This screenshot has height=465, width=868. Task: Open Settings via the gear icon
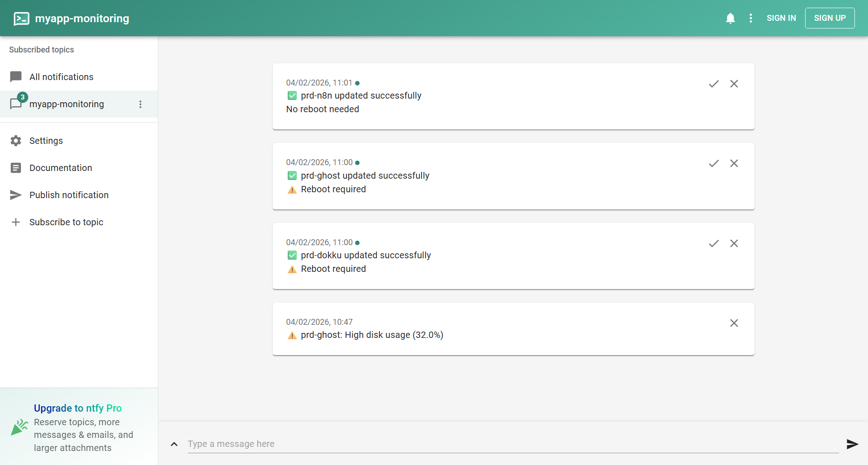click(16, 141)
